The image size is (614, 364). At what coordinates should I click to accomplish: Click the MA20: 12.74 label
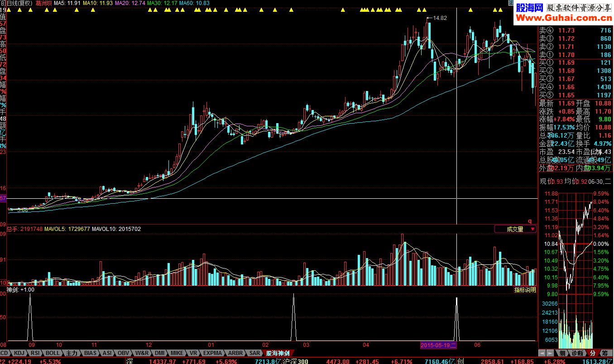(130, 3)
